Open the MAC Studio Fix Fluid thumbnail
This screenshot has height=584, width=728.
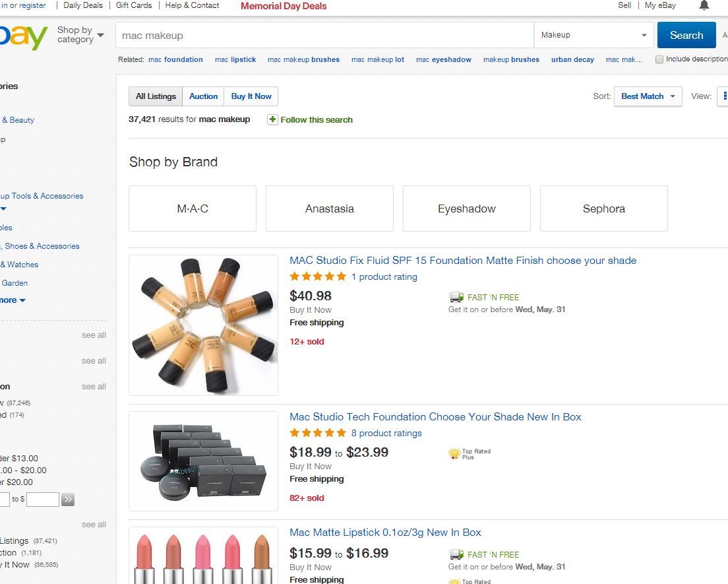[203, 325]
